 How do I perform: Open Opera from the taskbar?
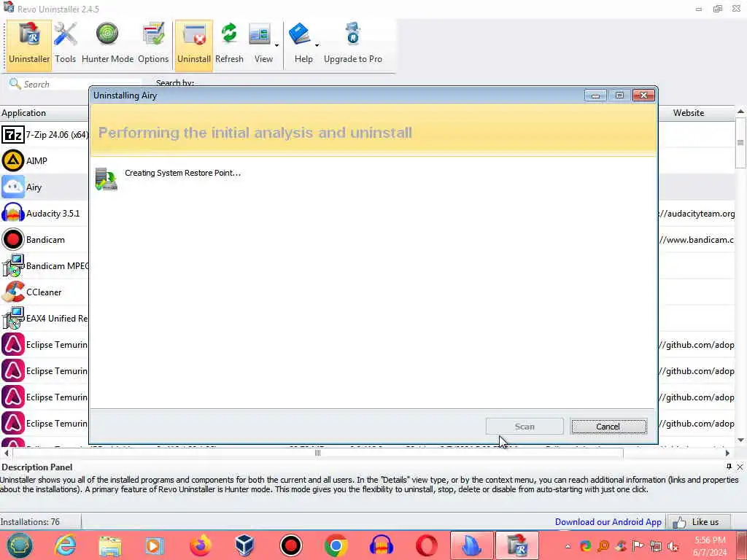(426, 545)
